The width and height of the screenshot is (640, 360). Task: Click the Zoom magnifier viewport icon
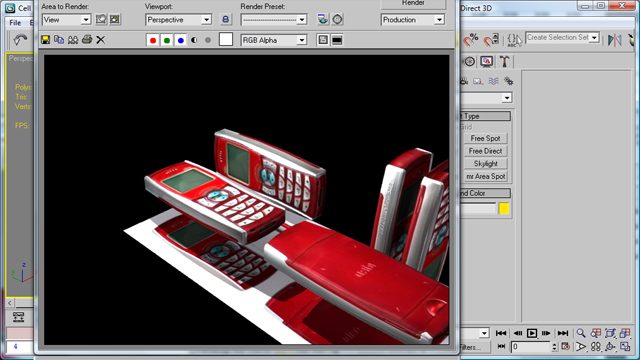(581, 333)
